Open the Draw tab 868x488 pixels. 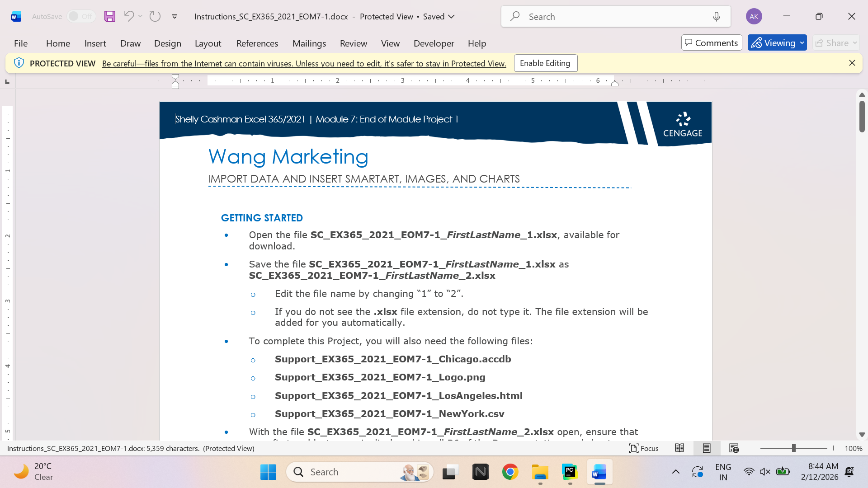[130, 43]
